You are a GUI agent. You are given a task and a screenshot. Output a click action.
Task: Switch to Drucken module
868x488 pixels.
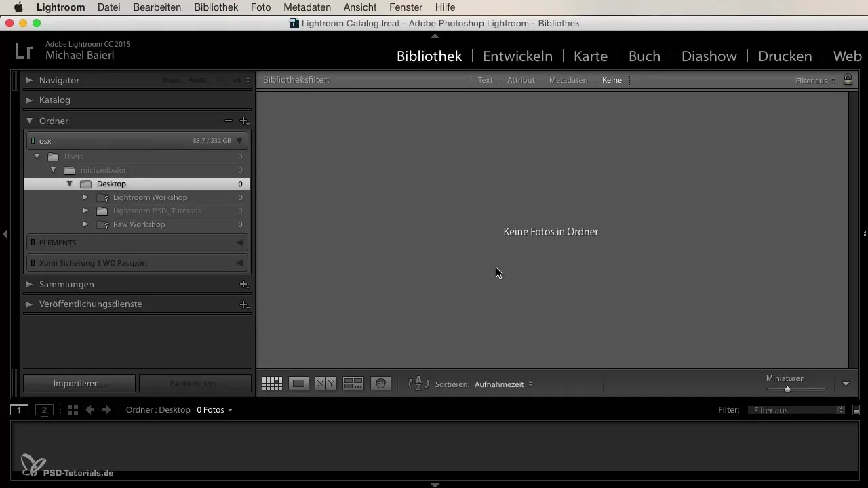click(785, 56)
